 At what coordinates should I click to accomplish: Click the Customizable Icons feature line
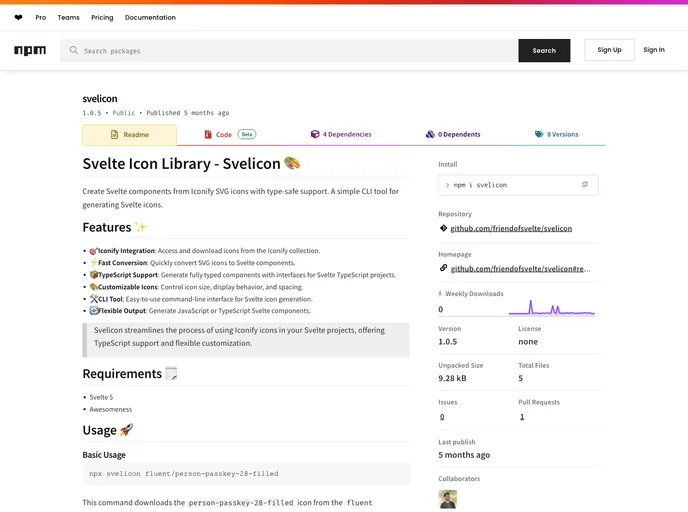point(196,287)
